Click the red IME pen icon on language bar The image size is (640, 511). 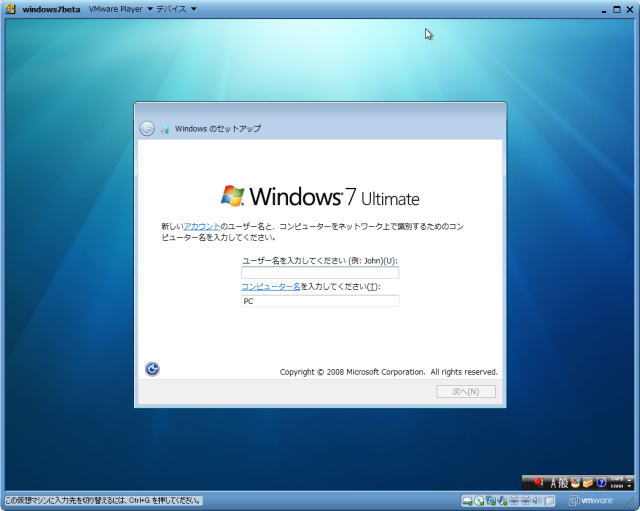pos(538,482)
